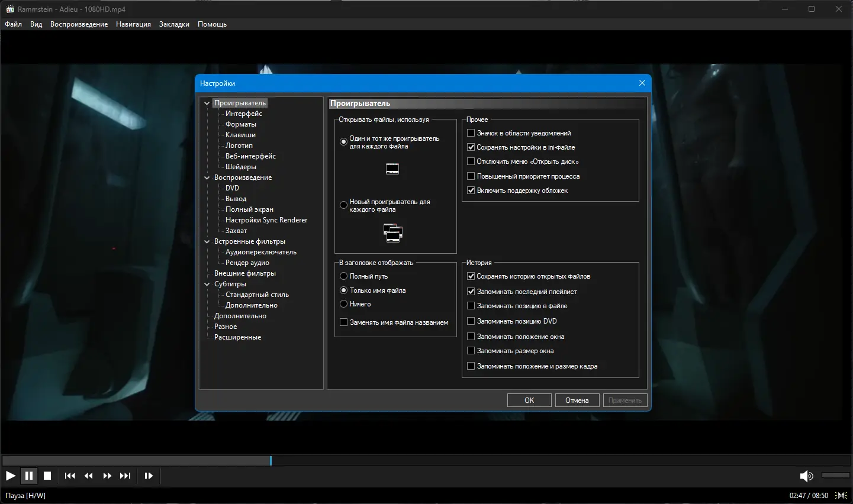Step forward one frame

[149, 476]
